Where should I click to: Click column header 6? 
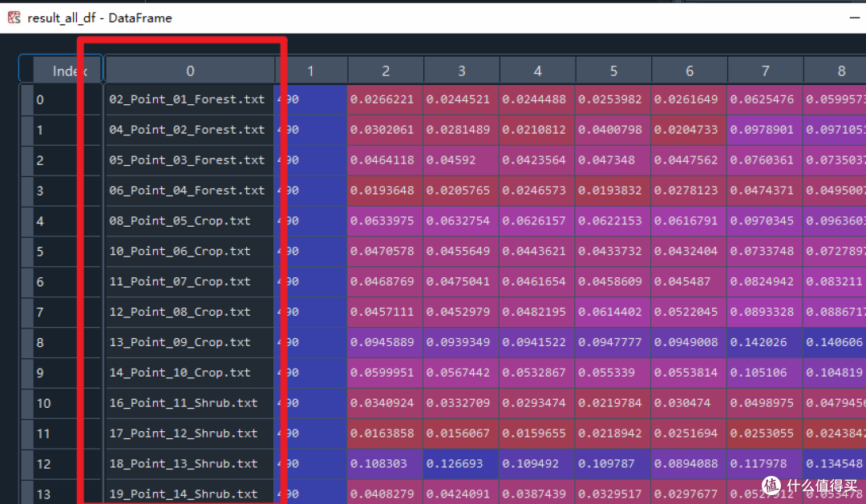pyautogui.click(x=690, y=71)
